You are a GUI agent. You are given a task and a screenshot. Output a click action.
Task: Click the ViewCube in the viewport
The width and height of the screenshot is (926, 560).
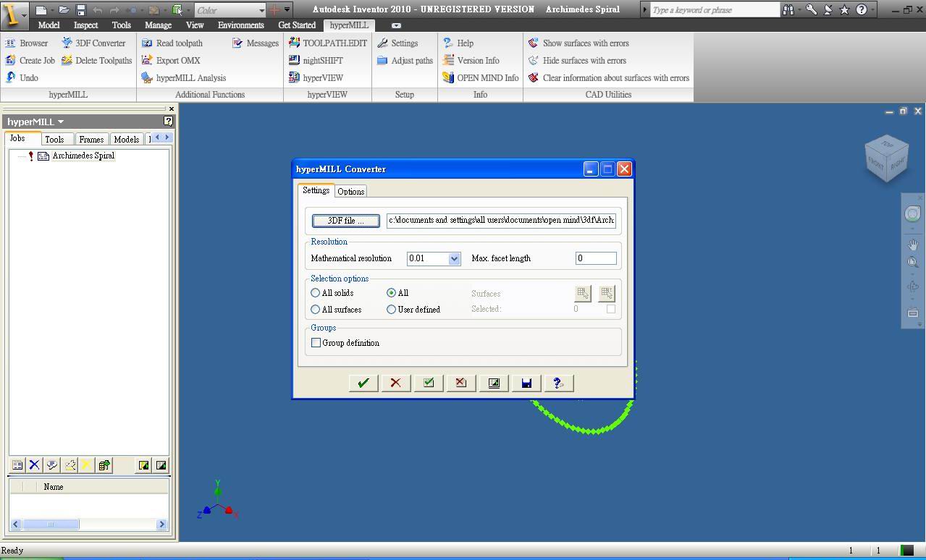tap(887, 158)
